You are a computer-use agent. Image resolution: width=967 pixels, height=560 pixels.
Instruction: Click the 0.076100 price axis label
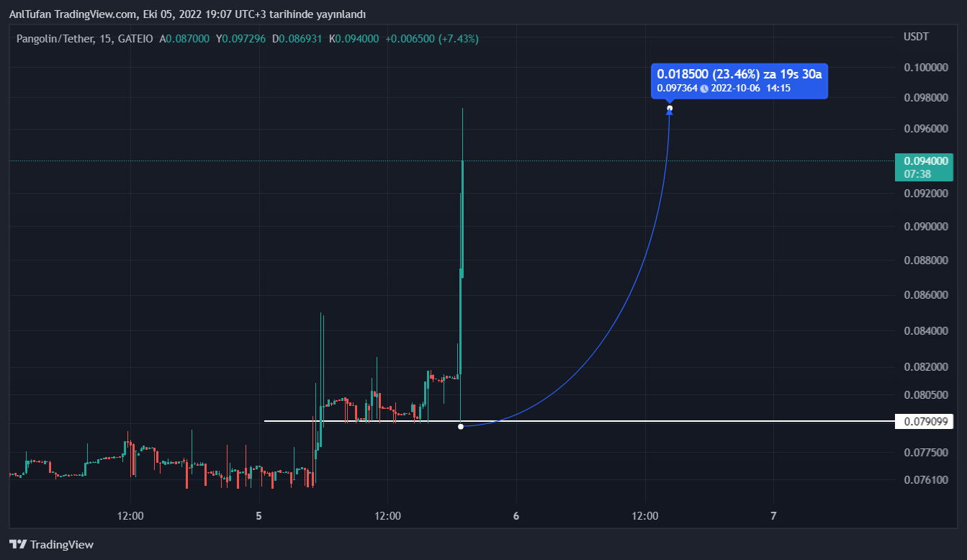(925, 480)
